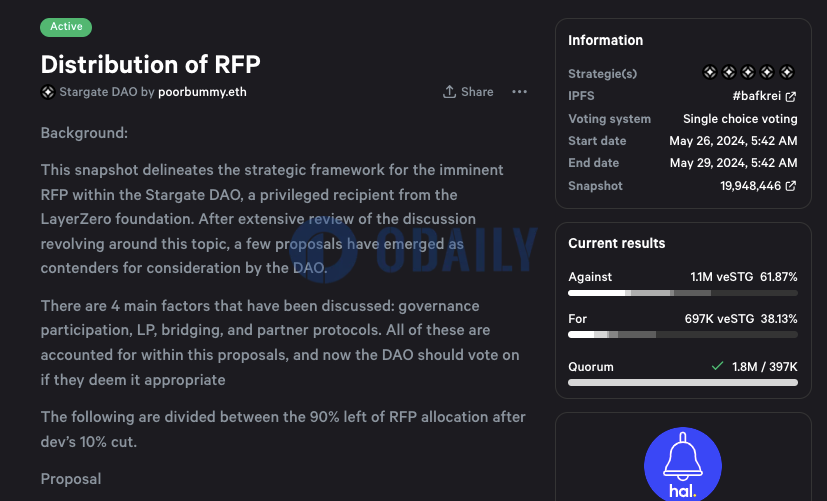
Task: Click the Distribution of RFP title
Action: [x=151, y=64]
